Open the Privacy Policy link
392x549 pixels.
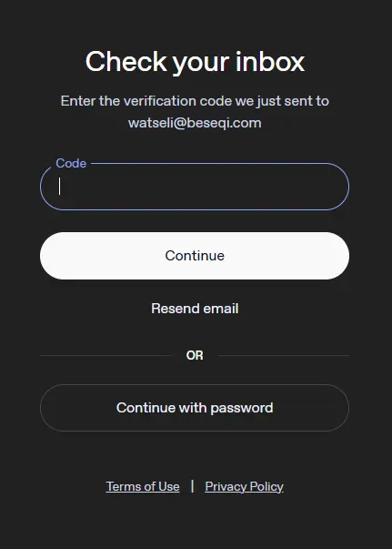244,486
